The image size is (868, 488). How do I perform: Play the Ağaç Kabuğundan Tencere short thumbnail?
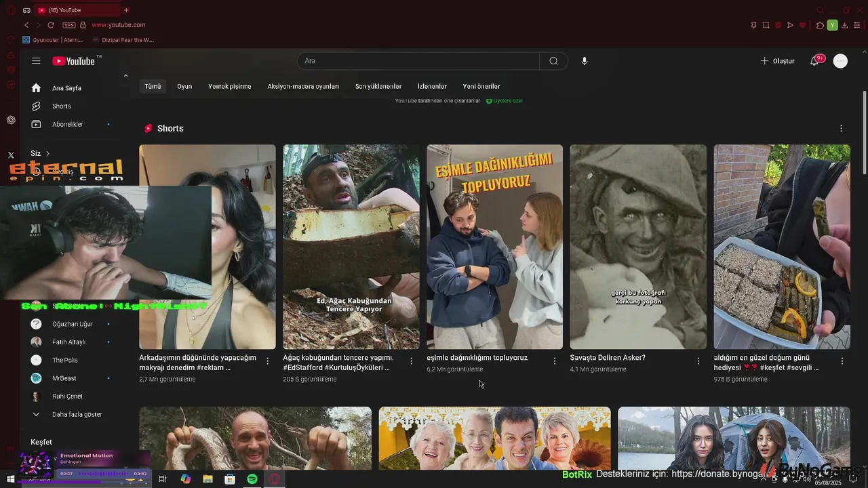pyautogui.click(x=351, y=247)
